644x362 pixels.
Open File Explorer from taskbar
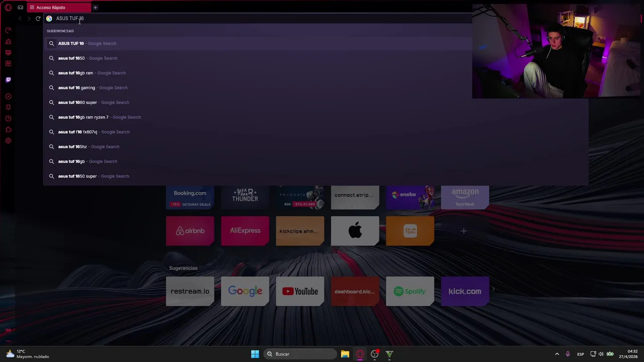tap(345, 354)
